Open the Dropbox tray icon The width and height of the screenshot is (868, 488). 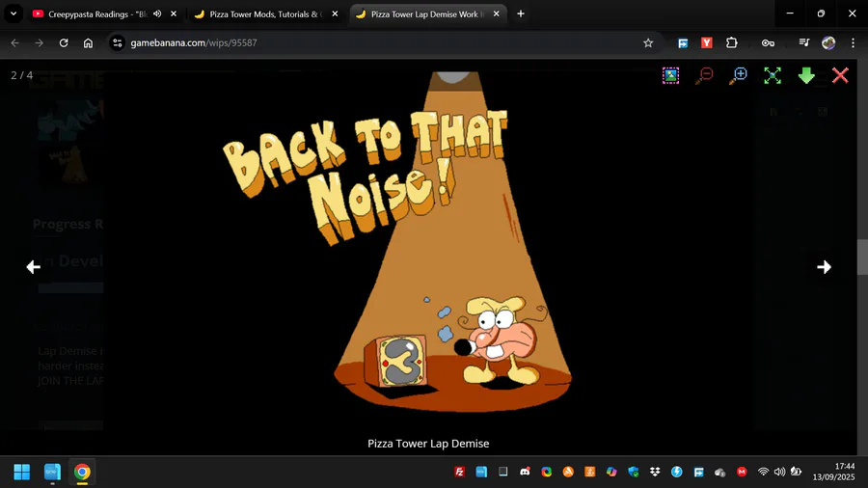click(x=655, y=472)
